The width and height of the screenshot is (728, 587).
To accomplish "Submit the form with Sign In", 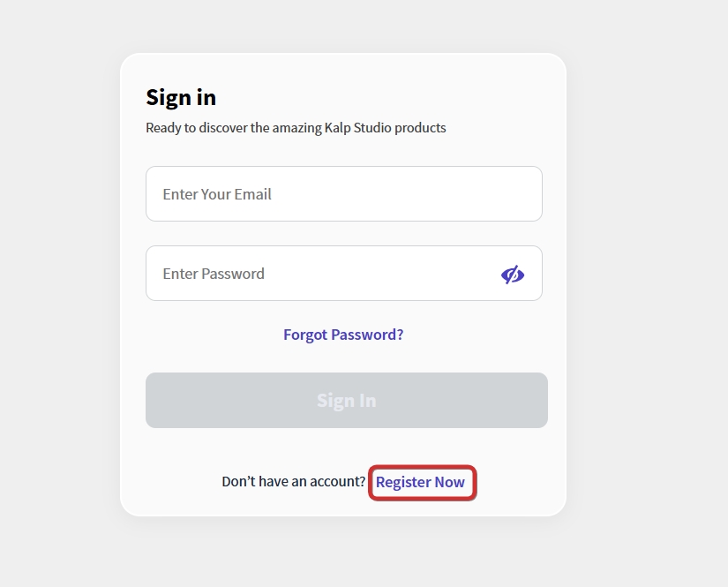I will pos(346,401).
